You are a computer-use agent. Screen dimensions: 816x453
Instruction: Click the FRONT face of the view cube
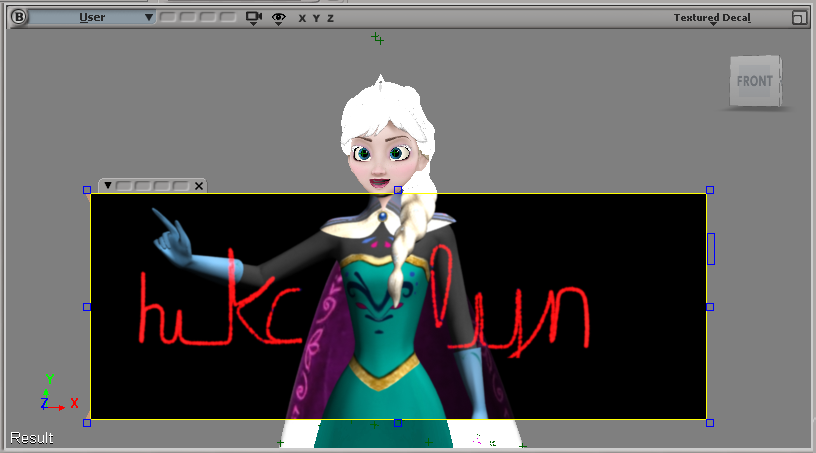(755, 81)
